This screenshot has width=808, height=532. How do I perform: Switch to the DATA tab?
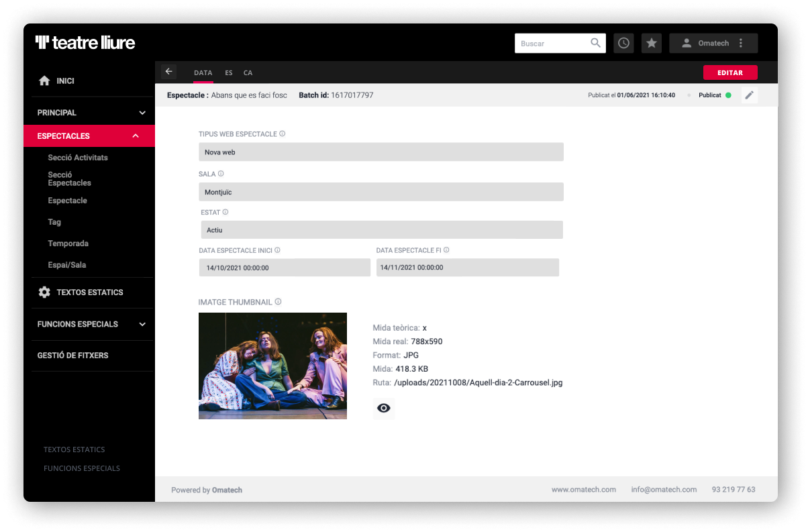(203, 72)
